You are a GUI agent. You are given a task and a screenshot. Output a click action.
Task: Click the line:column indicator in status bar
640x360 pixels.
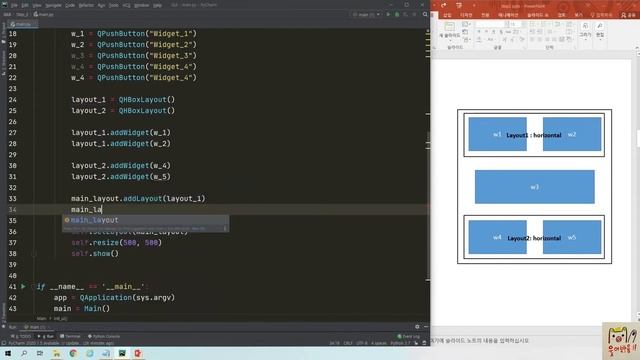click(334, 343)
